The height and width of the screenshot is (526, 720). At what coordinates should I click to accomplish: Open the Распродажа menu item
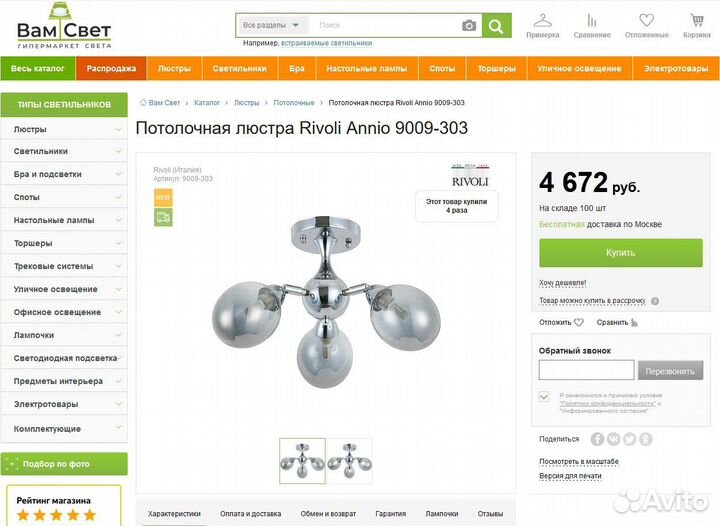[x=111, y=68]
